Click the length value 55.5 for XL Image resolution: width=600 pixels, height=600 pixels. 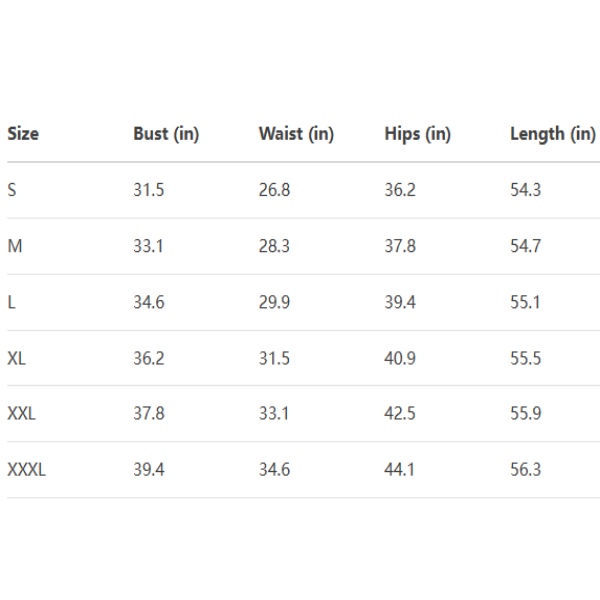[x=525, y=358]
